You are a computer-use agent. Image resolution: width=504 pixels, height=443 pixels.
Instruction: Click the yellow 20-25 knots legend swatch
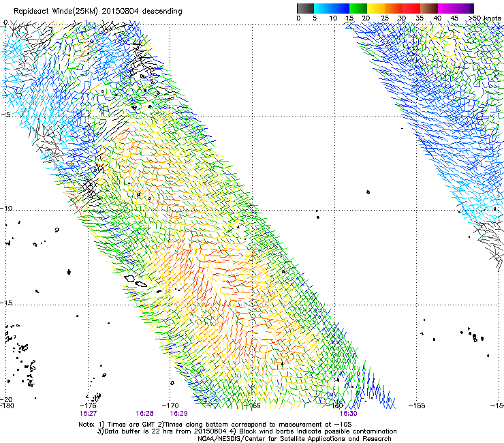tap(376, 8)
